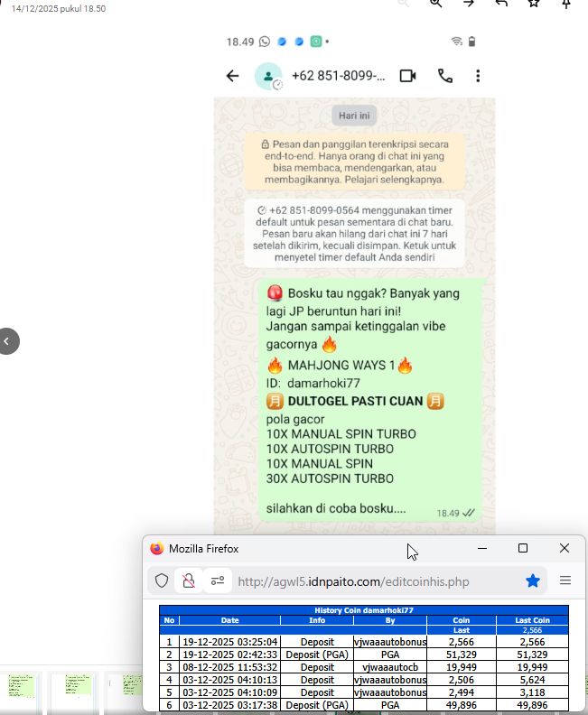Click date cell '19-12-2025 02:42:33'
The image size is (588, 715).
coord(230,655)
